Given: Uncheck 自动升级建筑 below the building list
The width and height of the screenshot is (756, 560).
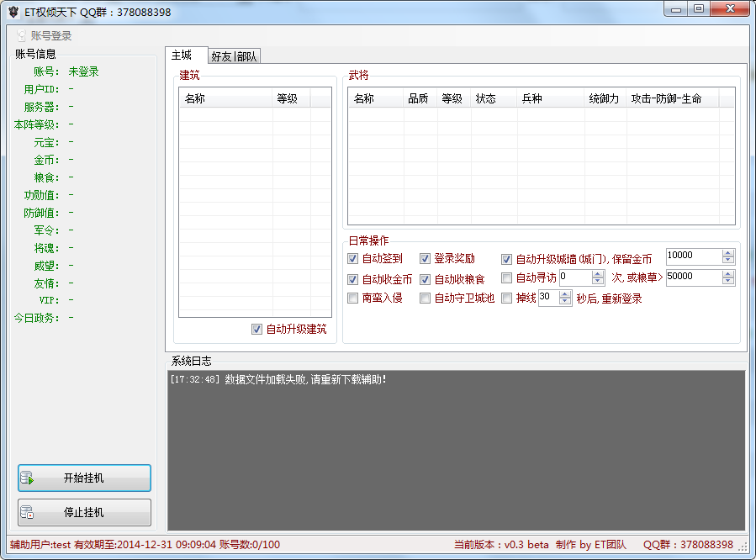Looking at the screenshot, I should coord(256,328).
